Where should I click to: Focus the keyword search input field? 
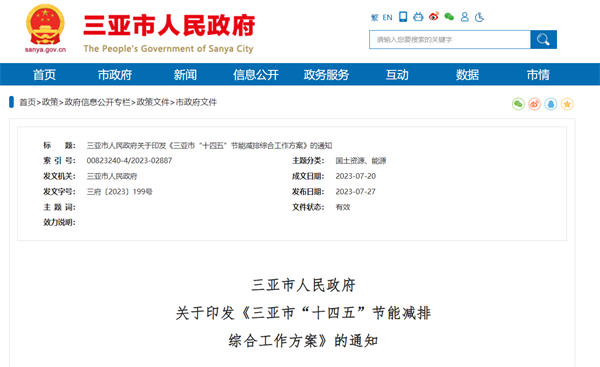tap(450, 39)
